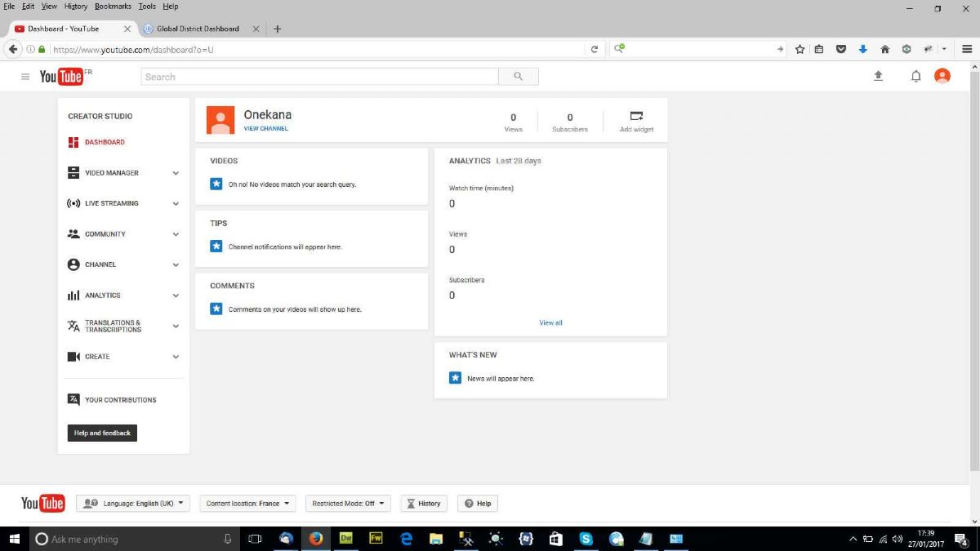The image size is (980, 551).
Task: Expand the Community section
Action: coord(176,234)
